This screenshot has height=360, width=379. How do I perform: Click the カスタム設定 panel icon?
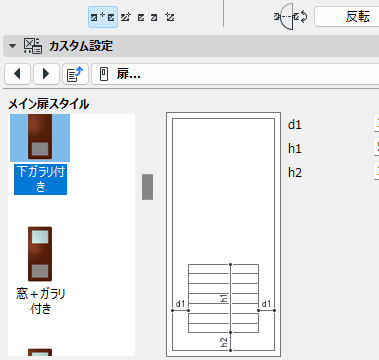(33, 46)
